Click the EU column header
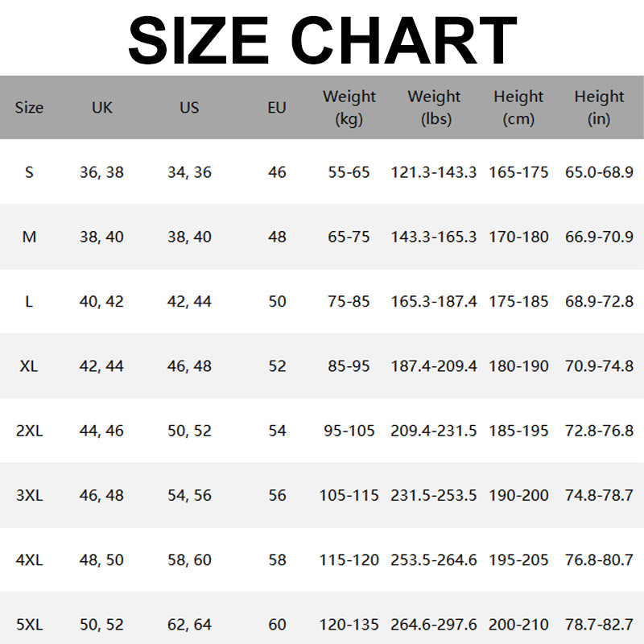The width and height of the screenshot is (644, 644). click(x=277, y=107)
